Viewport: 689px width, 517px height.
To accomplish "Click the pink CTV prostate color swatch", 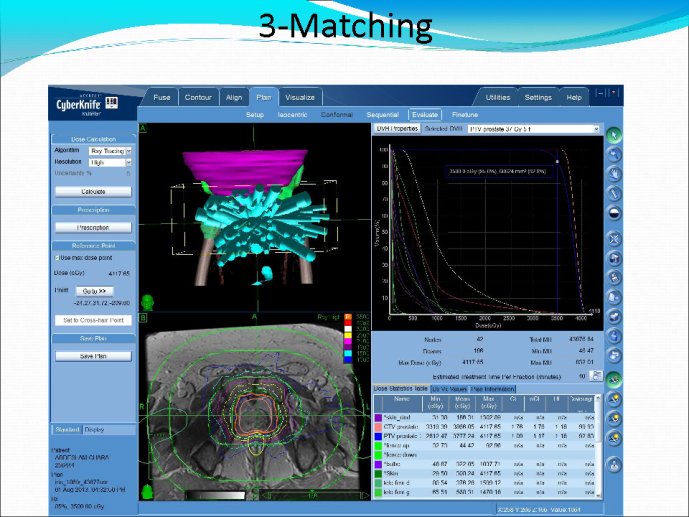I will pos(378,427).
